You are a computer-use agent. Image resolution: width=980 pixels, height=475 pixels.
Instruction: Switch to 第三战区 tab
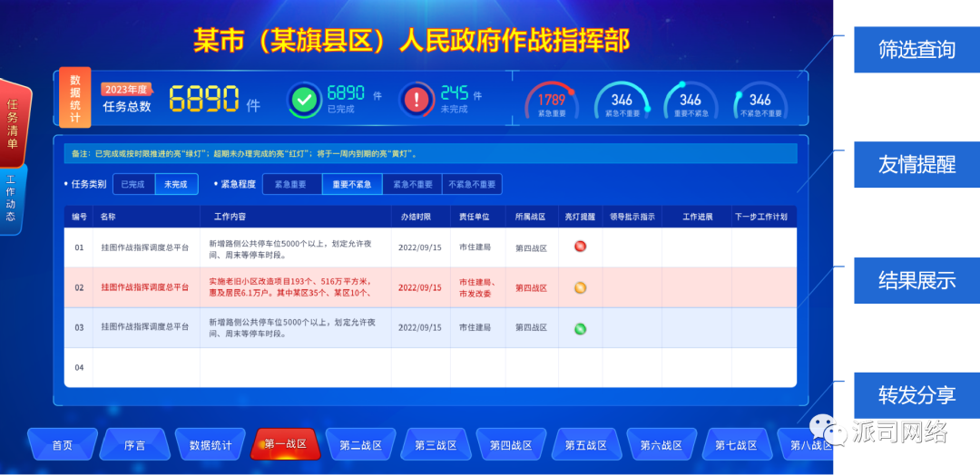(x=436, y=445)
